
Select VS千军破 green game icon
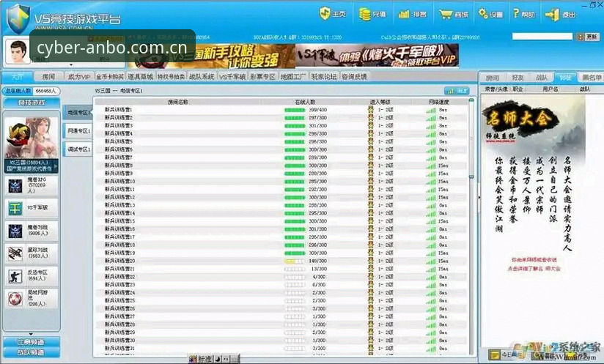pos(15,208)
